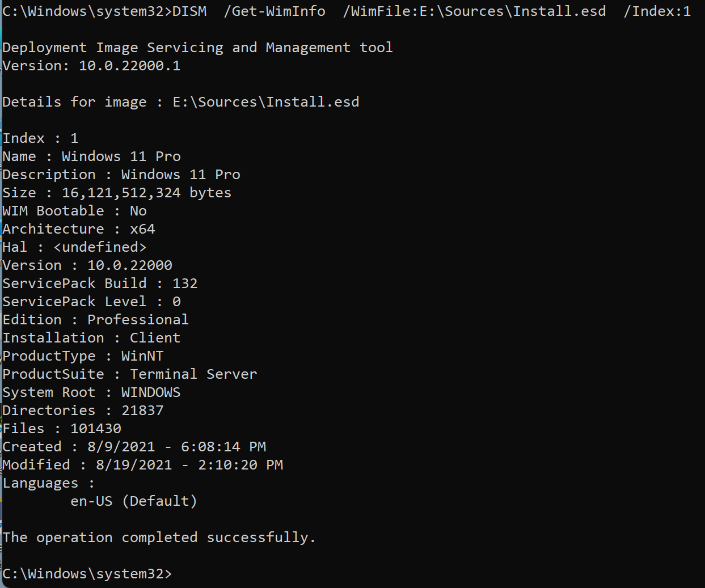Click the Name : Windows 11 Pro line

pos(91,156)
